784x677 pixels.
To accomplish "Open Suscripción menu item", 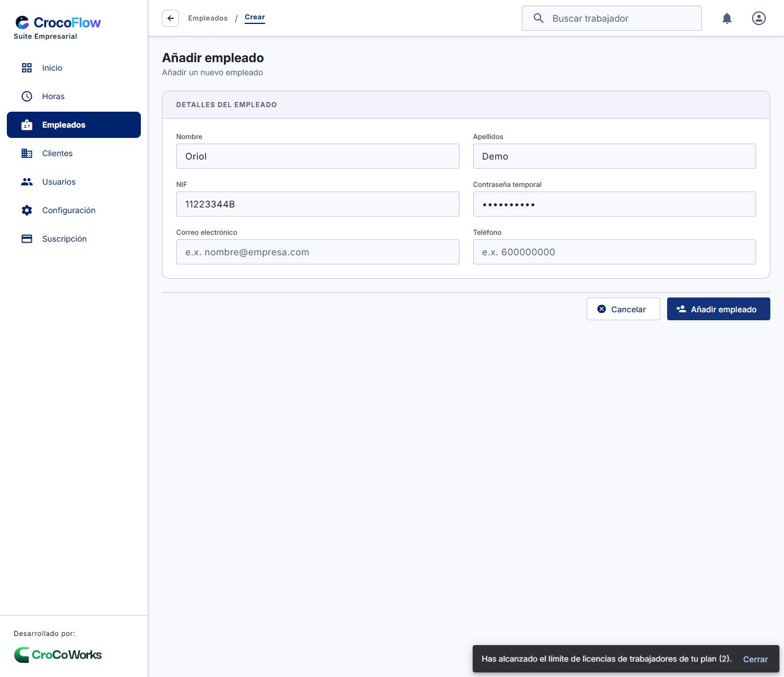I will (74, 239).
